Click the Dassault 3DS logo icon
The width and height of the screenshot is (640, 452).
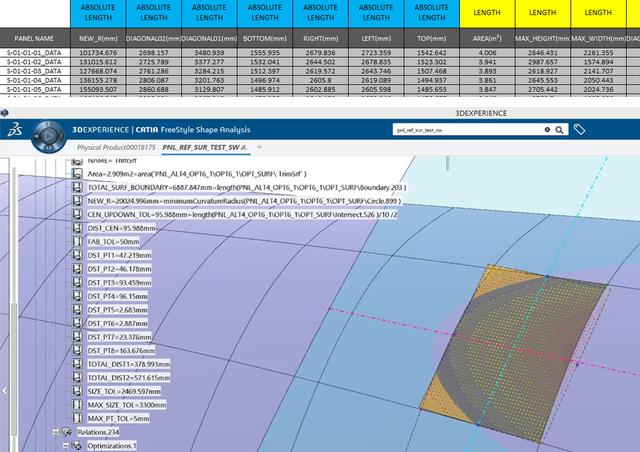[12, 131]
